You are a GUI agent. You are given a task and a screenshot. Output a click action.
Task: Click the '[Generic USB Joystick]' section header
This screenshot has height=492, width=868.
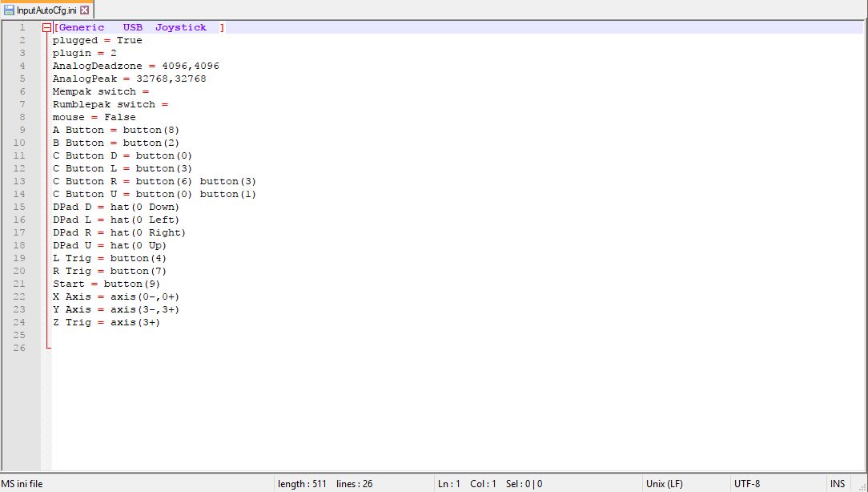point(139,27)
